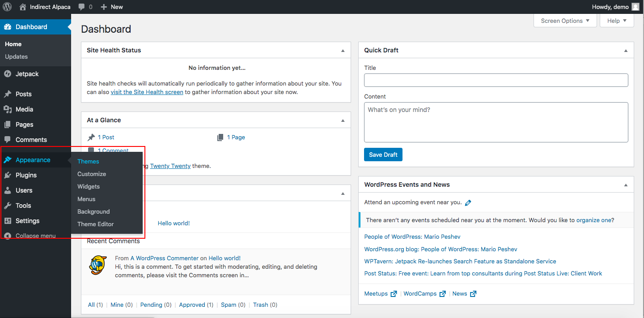This screenshot has width=644, height=318.
Task: Click the plus icon beside New
Action: (104, 7)
